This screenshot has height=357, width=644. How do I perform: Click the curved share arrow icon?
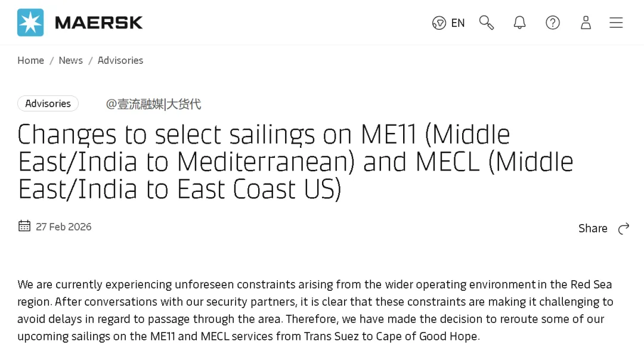pyautogui.click(x=624, y=229)
